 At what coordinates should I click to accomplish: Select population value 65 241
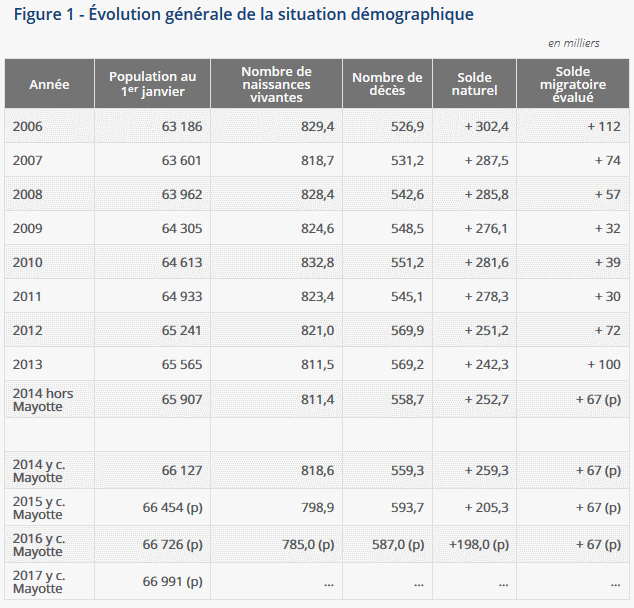[182, 330]
